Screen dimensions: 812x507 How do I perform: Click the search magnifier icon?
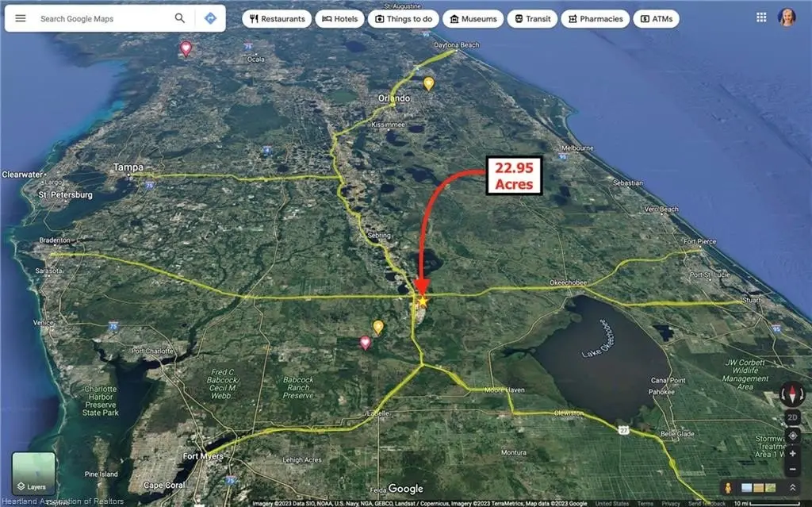click(x=180, y=19)
